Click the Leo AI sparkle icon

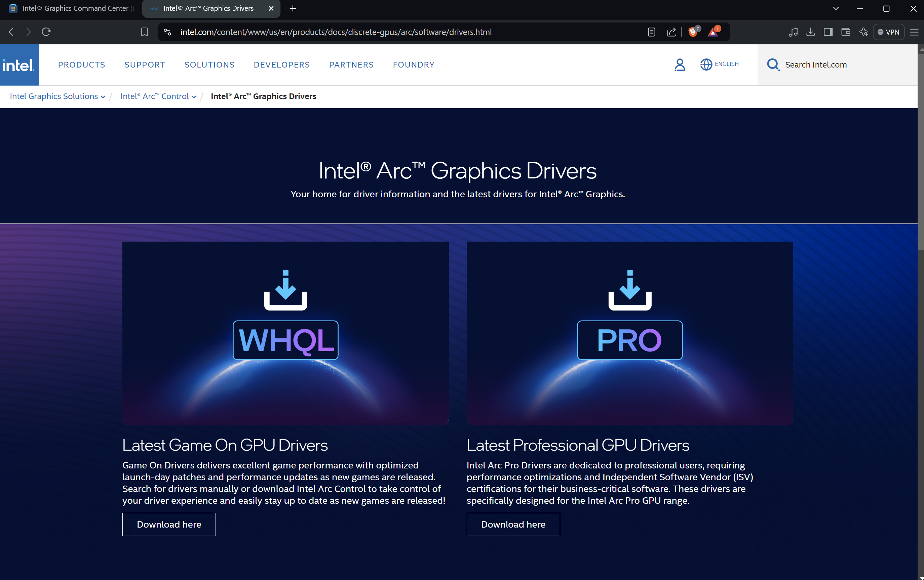863,32
